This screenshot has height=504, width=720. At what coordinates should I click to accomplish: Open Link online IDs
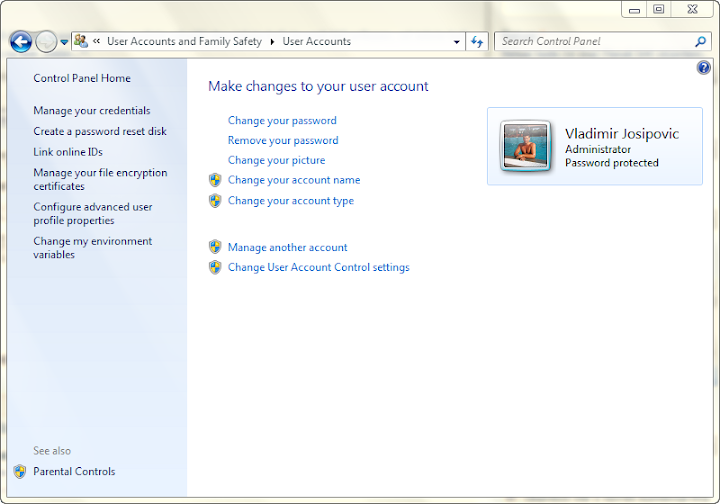[68, 152]
